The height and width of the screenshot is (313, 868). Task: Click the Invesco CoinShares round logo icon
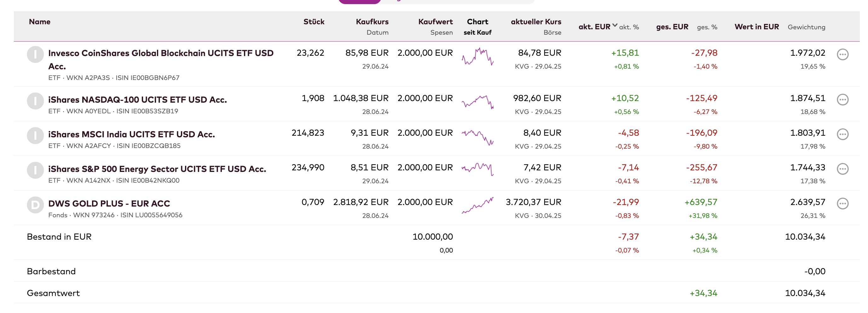(35, 54)
